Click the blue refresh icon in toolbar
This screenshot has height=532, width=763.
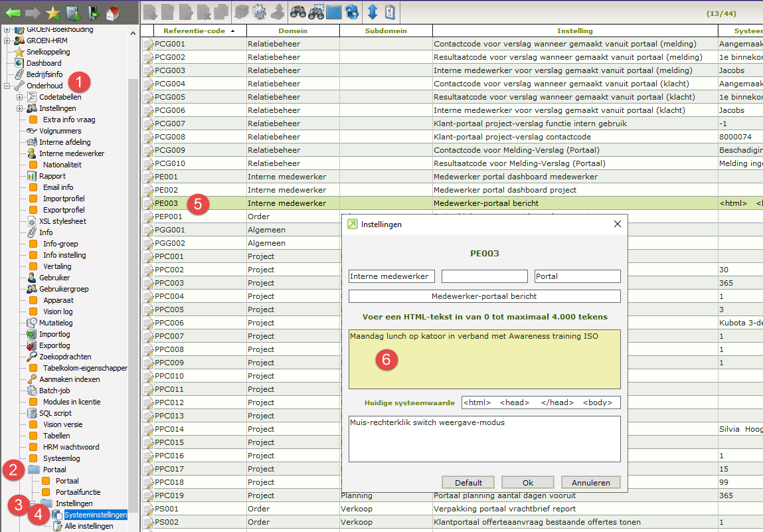352,11
